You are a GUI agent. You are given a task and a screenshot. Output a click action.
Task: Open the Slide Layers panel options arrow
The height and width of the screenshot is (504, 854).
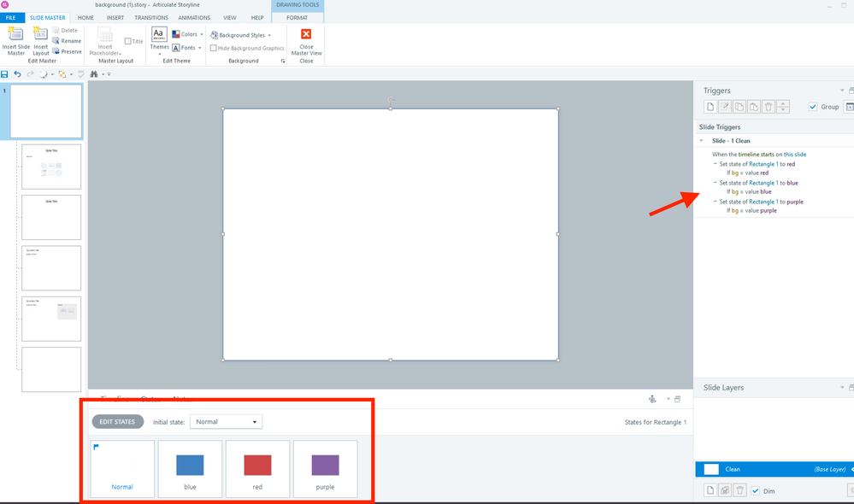tap(842, 388)
